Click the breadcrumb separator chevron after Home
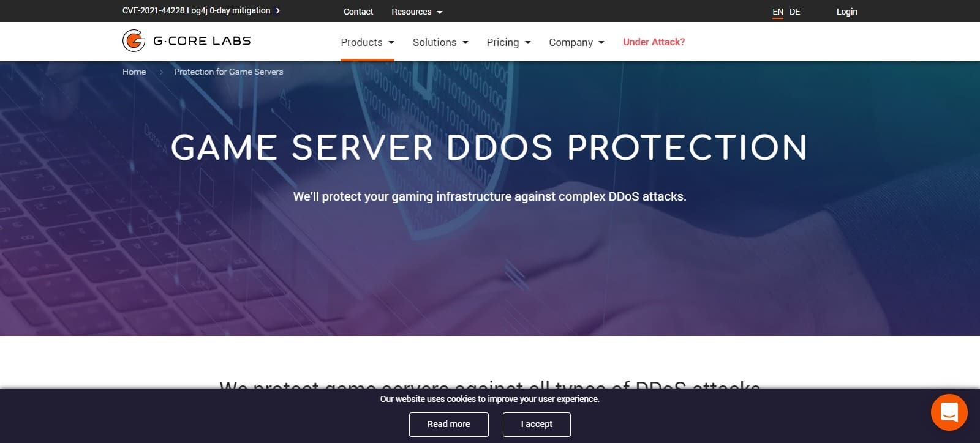Screen dimensions: 980x443 pos(161,72)
